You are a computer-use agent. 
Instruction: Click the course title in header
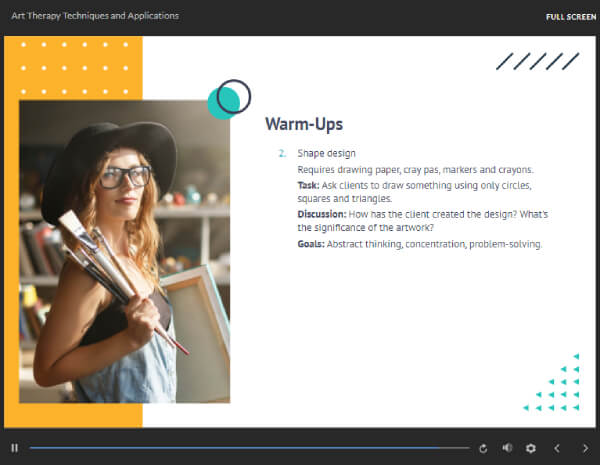pos(95,17)
